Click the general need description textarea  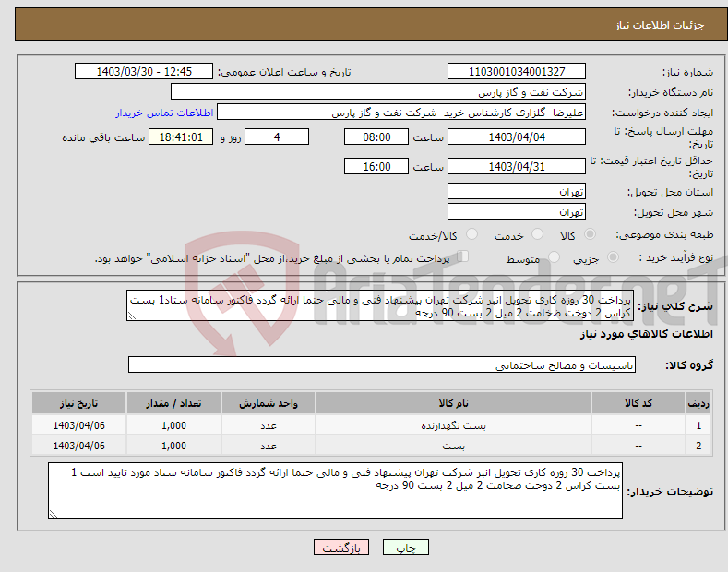tap(380, 306)
